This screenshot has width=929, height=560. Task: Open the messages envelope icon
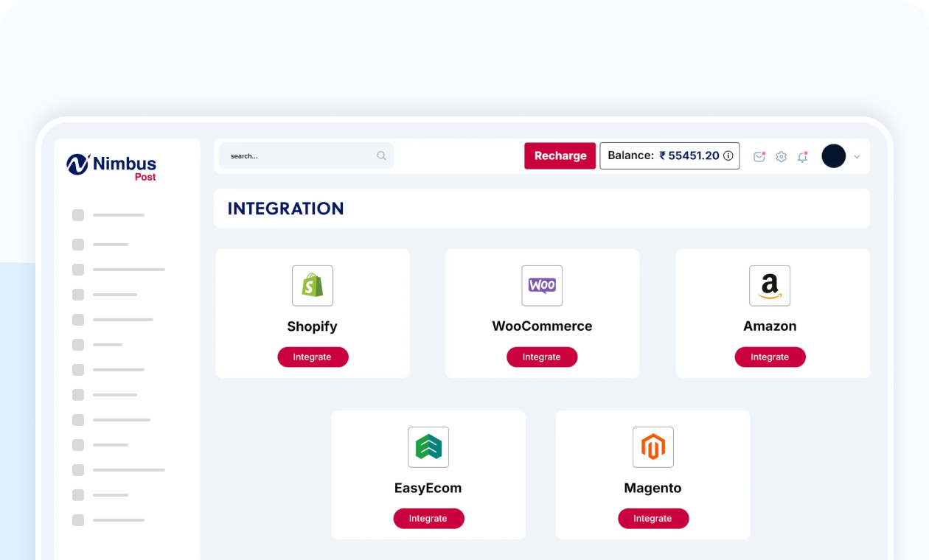click(x=759, y=156)
